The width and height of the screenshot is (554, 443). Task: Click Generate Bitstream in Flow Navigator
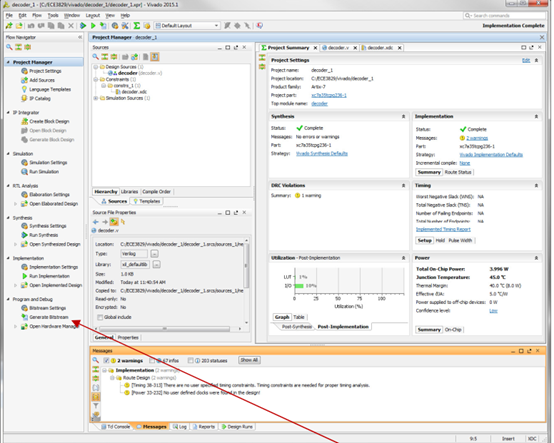pyautogui.click(x=48, y=317)
